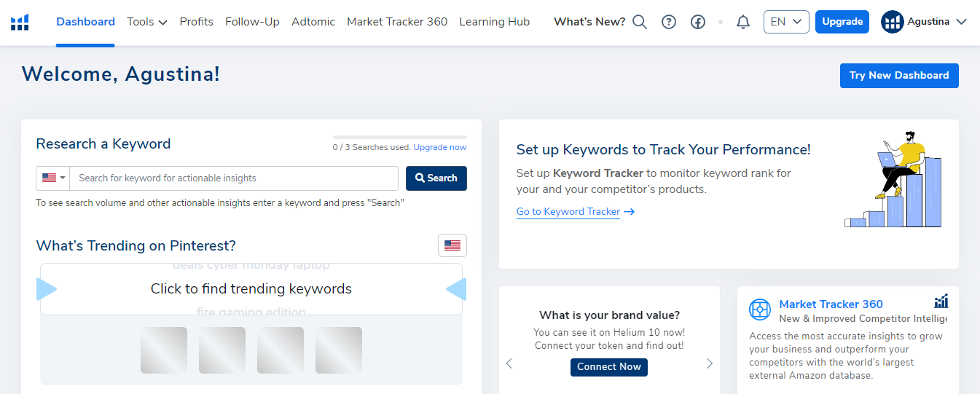The height and width of the screenshot is (394, 980).
Task: Open the EN language dropdown
Action: pyautogui.click(x=786, y=22)
